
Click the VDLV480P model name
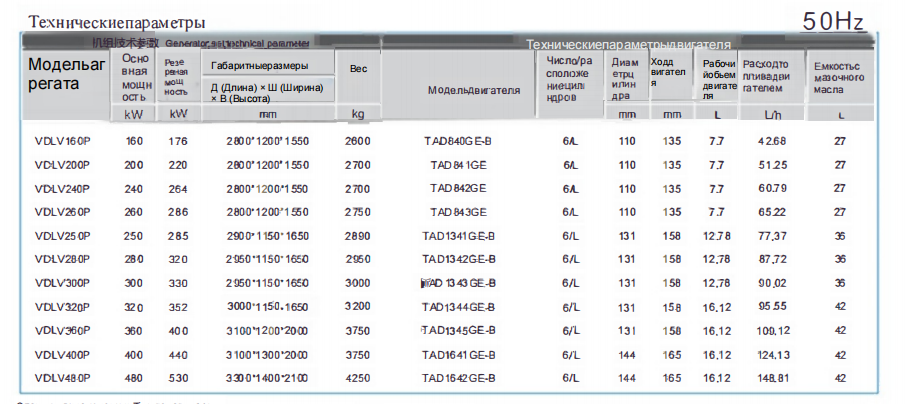(62, 378)
